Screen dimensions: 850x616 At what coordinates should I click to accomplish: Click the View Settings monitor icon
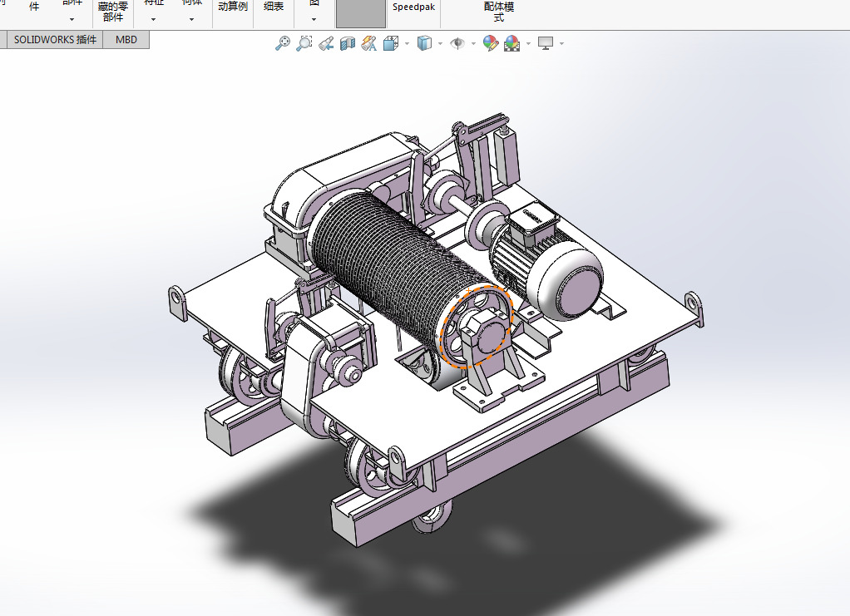[546, 43]
